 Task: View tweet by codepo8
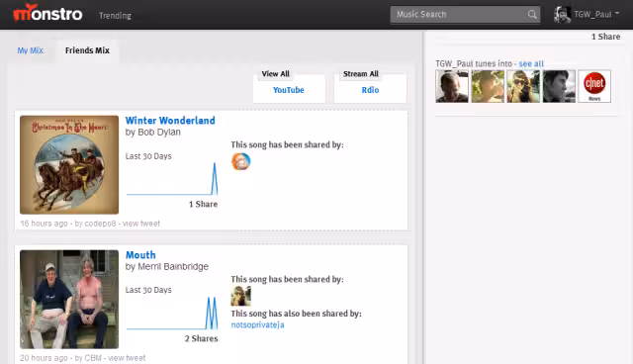pos(141,224)
